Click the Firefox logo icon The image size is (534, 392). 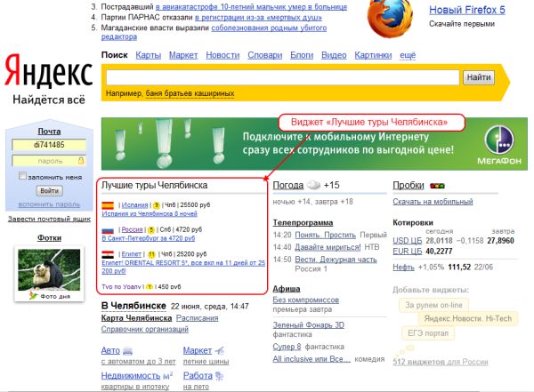click(x=390, y=17)
